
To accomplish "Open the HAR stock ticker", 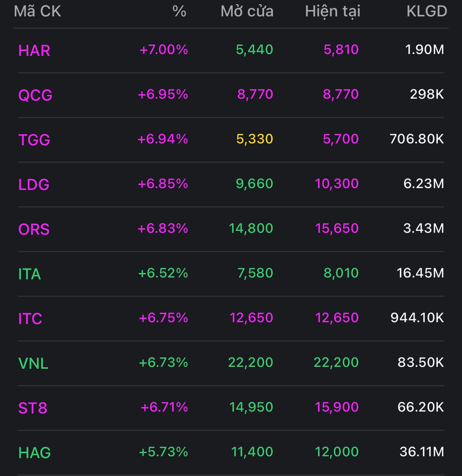I will tap(34, 50).
